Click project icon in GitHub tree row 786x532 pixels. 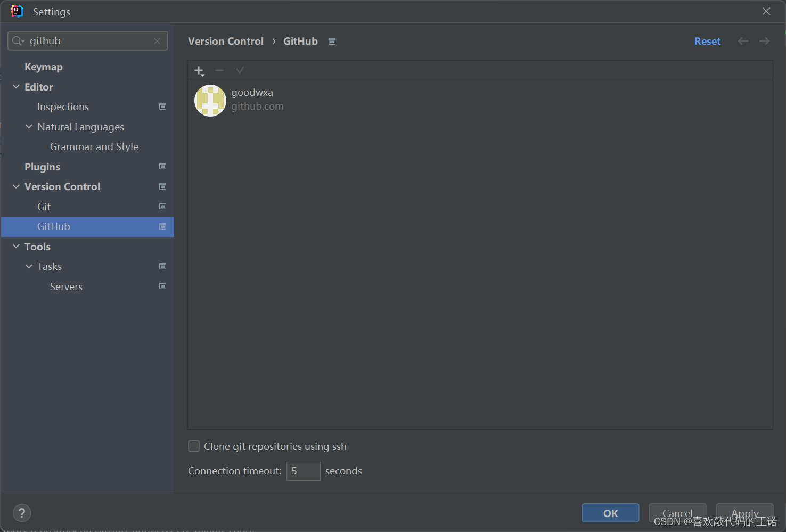click(x=163, y=226)
